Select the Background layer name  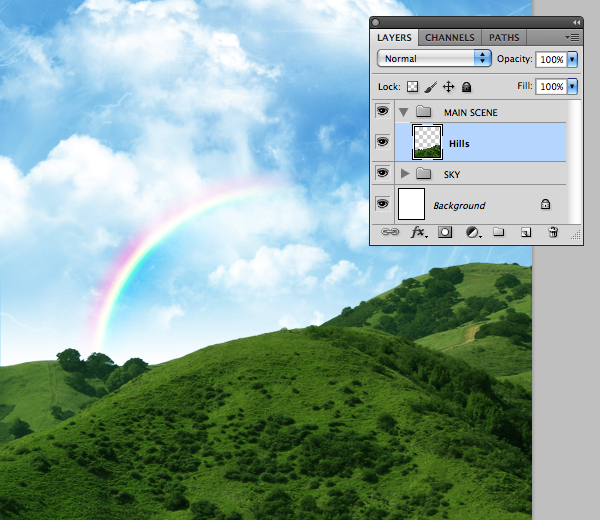(459, 205)
